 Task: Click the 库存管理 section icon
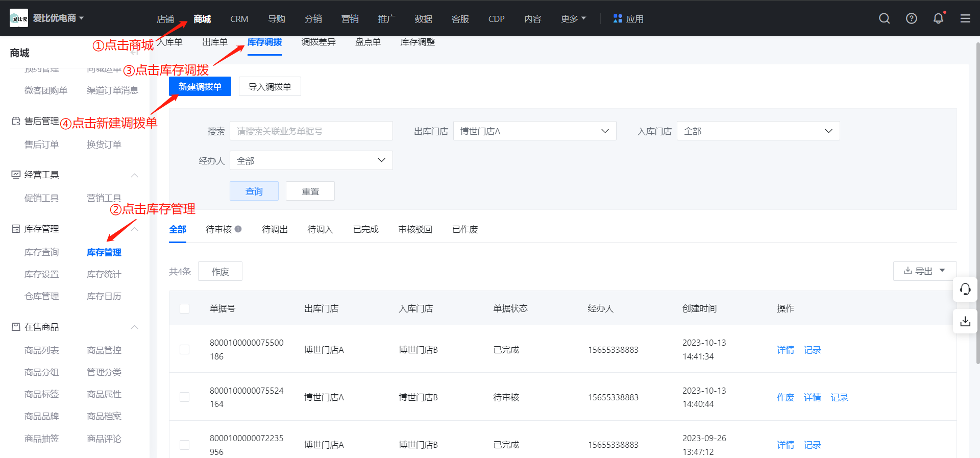click(16, 229)
